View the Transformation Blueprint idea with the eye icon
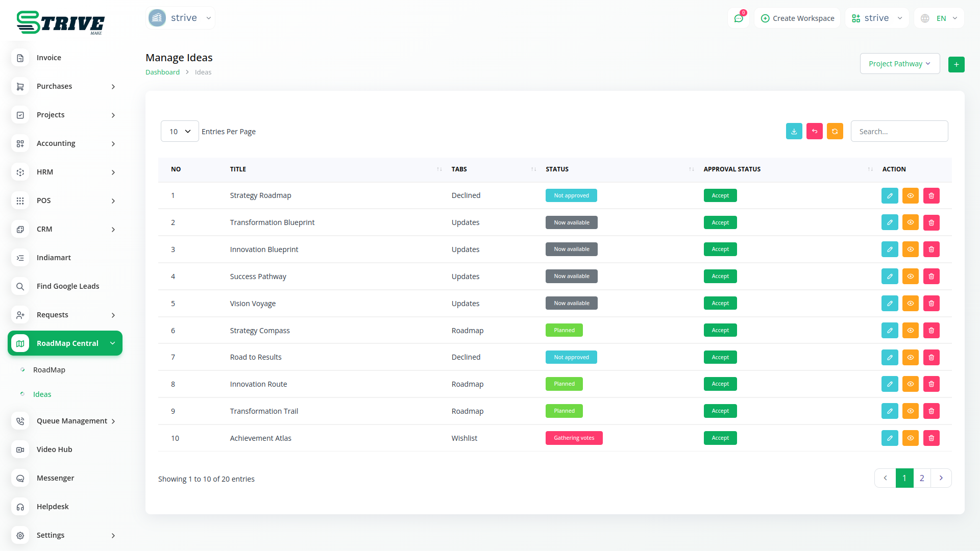Viewport: 980px width, 551px height. [x=910, y=222]
